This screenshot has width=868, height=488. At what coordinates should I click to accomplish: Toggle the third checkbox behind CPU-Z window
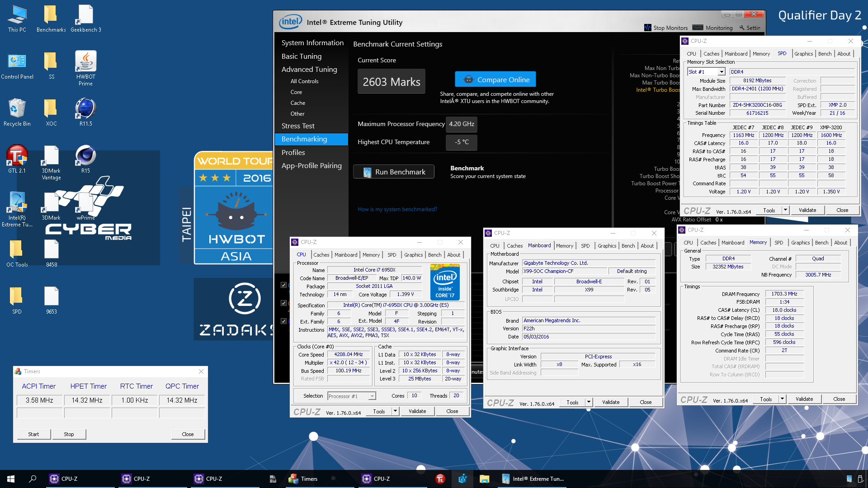(x=283, y=321)
